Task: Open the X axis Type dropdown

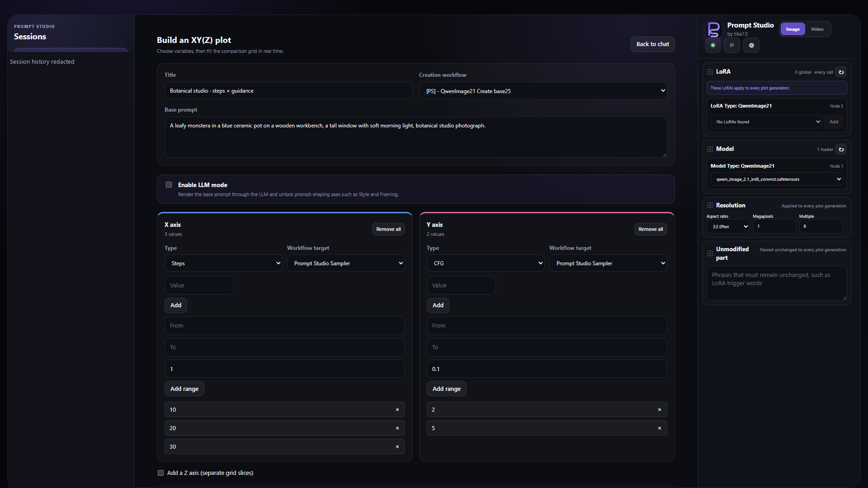Action: (x=223, y=263)
